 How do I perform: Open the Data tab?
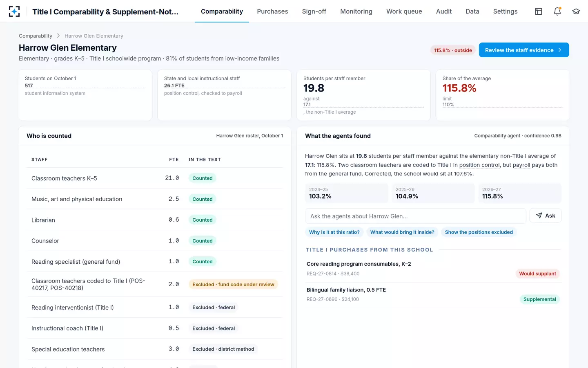tap(472, 11)
